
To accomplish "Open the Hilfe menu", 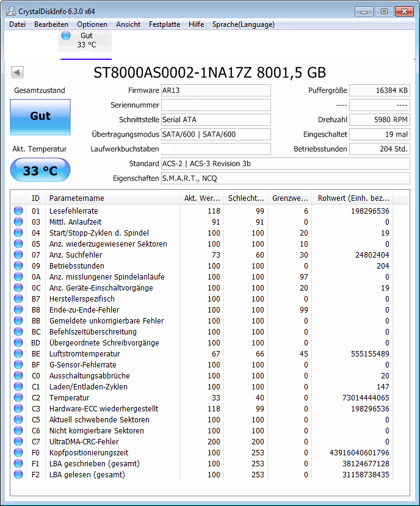I will (197, 24).
